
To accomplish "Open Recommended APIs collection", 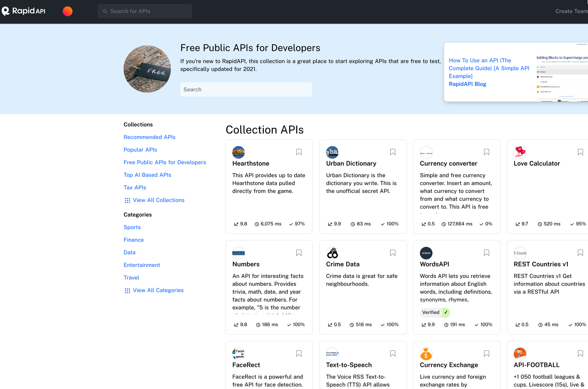I will (150, 137).
